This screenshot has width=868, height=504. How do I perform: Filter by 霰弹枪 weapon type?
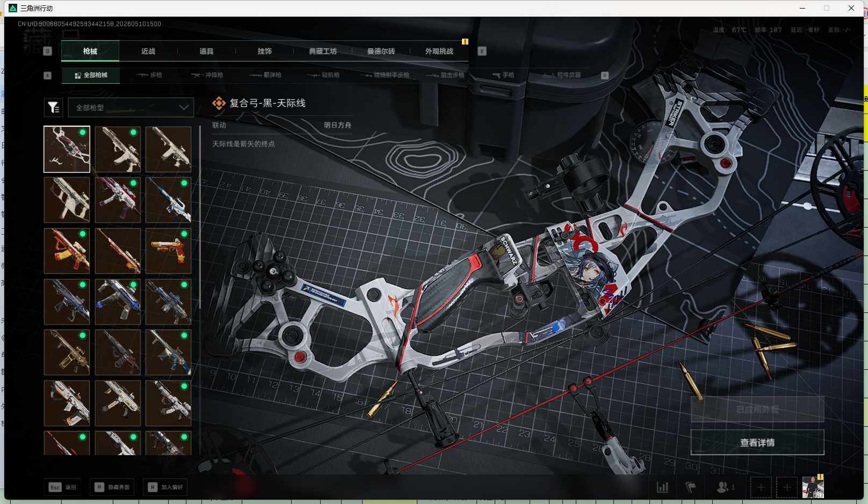tap(265, 75)
